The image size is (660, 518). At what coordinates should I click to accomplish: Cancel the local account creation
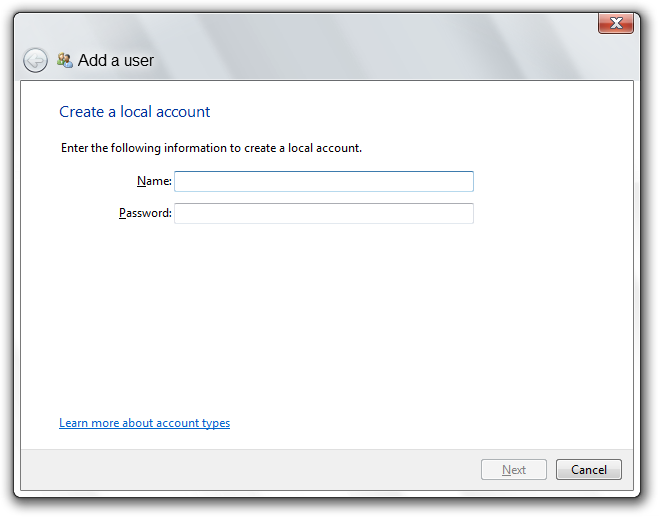(589, 470)
